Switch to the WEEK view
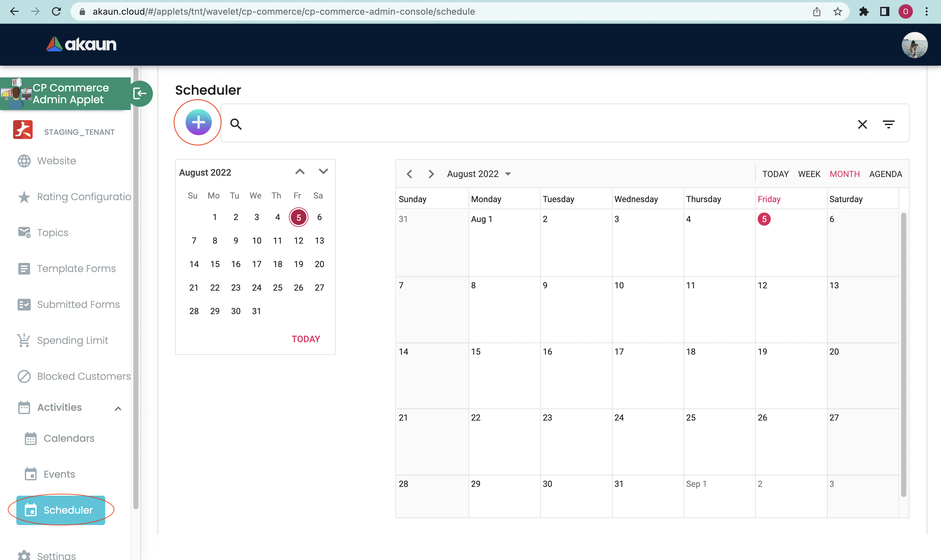Image resolution: width=941 pixels, height=560 pixels. tap(809, 174)
